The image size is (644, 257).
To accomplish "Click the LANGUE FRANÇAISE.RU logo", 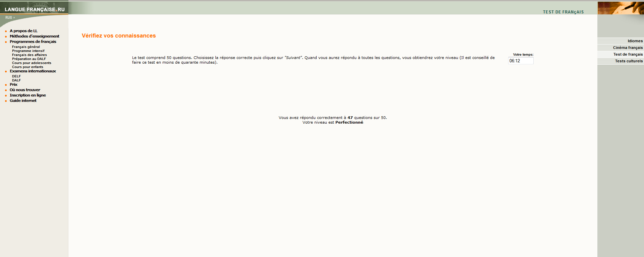I will point(35,9).
